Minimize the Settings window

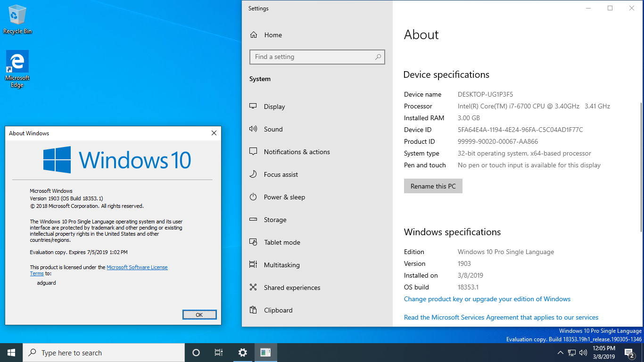[x=588, y=8]
